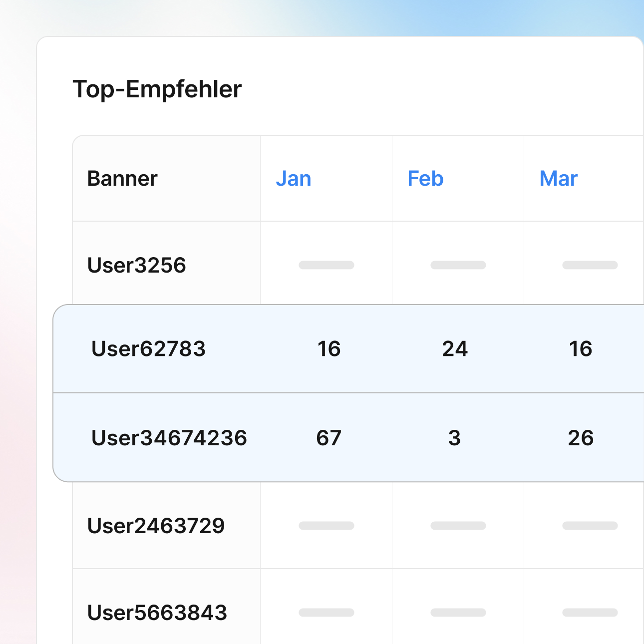Image resolution: width=644 pixels, height=644 pixels.
Task: Select the User5663843 row label
Action: click(157, 613)
